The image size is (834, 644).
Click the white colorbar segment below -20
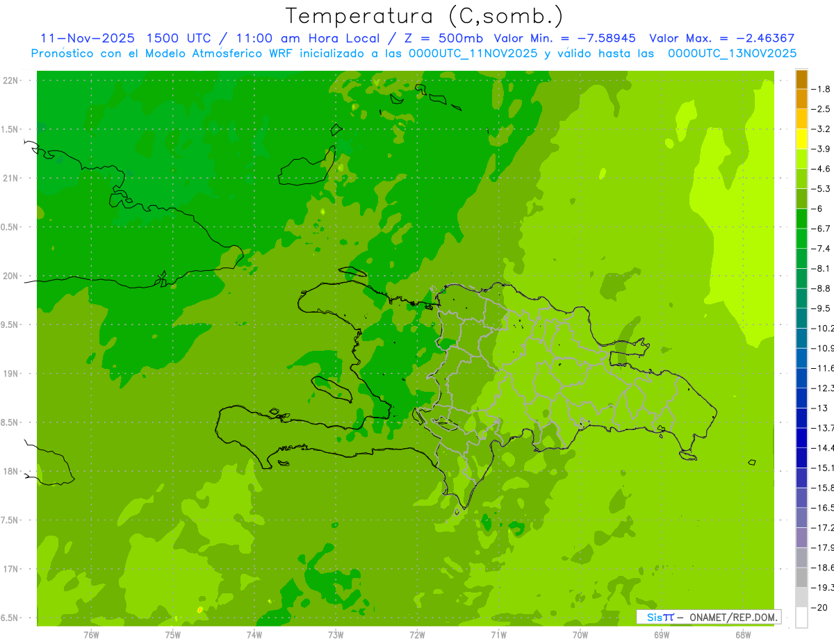click(801, 618)
